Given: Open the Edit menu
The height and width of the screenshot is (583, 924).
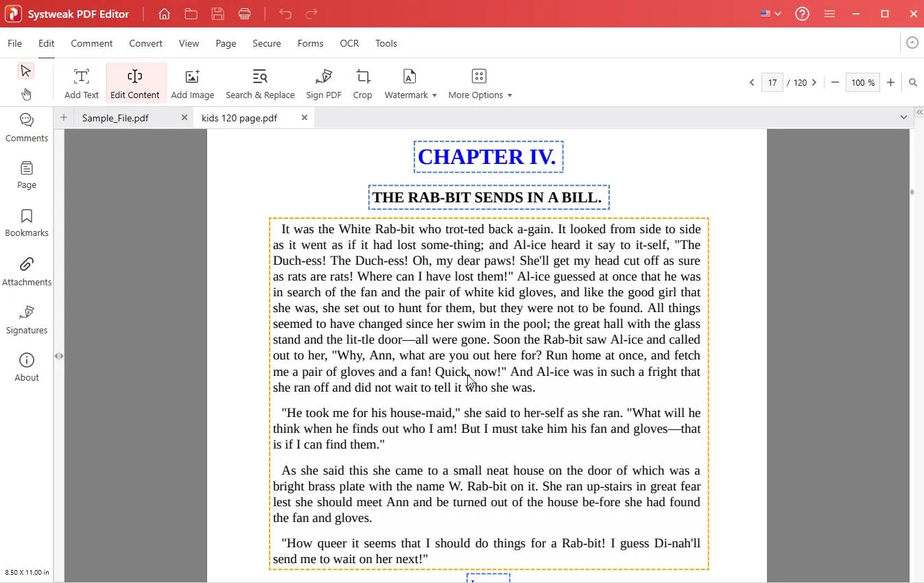Looking at the screenshot, I should (x=46, y=43).
